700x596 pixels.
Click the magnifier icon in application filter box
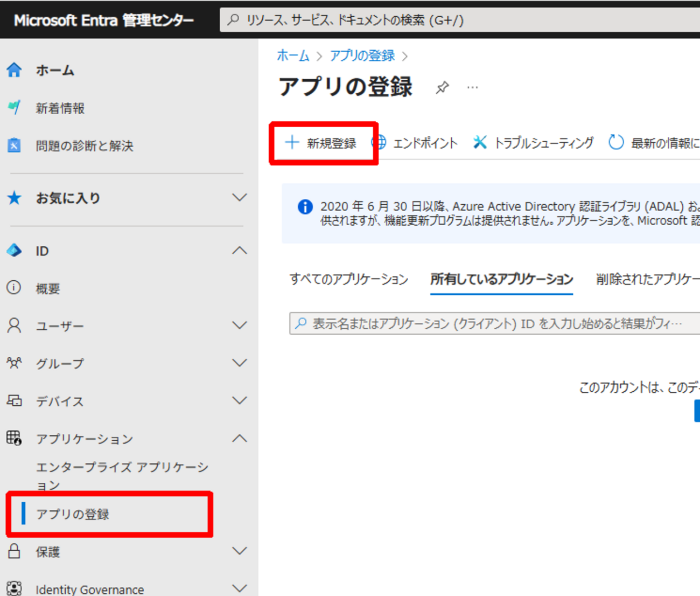coord(301,323)
